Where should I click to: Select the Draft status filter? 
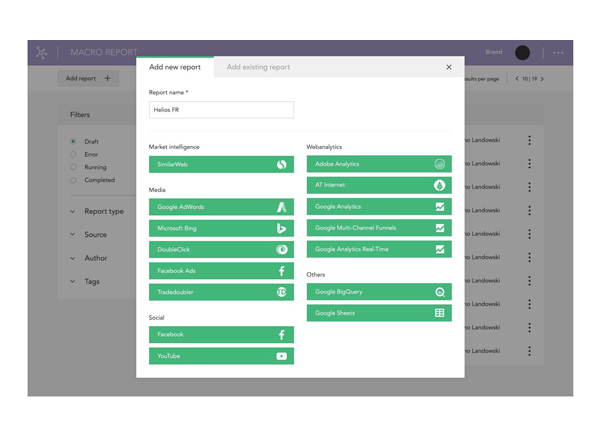tap(73, 141)
